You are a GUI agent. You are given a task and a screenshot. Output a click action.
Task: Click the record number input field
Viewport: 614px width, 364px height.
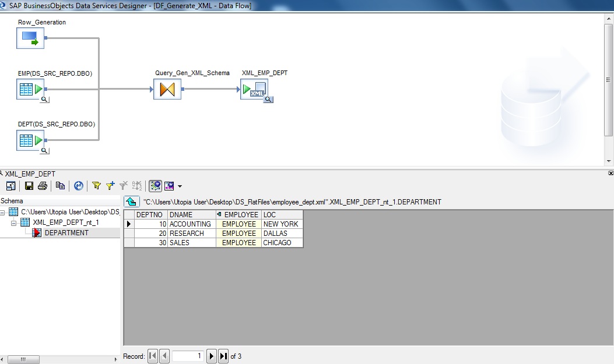pos(188,356)
